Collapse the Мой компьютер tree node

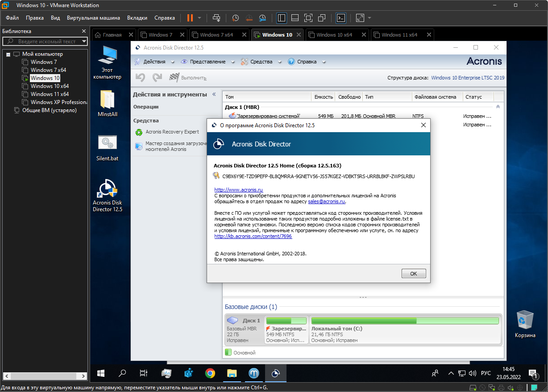(x=8, y=54)
